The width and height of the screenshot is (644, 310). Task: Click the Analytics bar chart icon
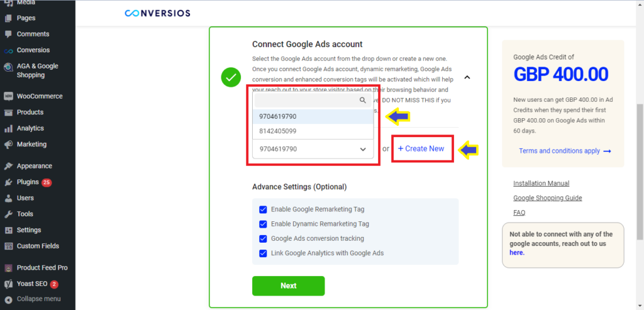point(8,128)
